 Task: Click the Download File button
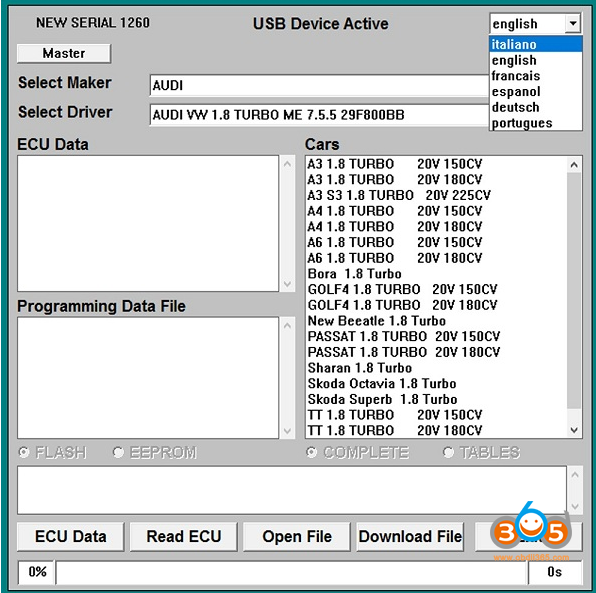click(x=410, y=536)
